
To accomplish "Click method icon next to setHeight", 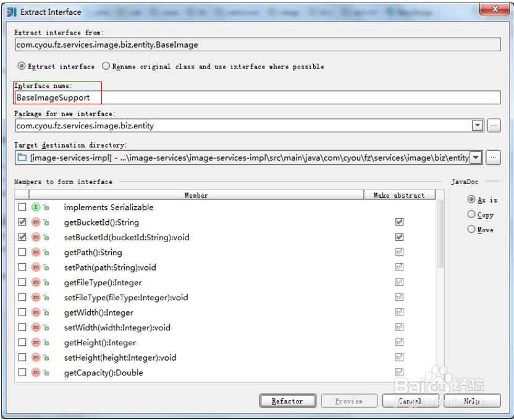I will tap(36, 357).
